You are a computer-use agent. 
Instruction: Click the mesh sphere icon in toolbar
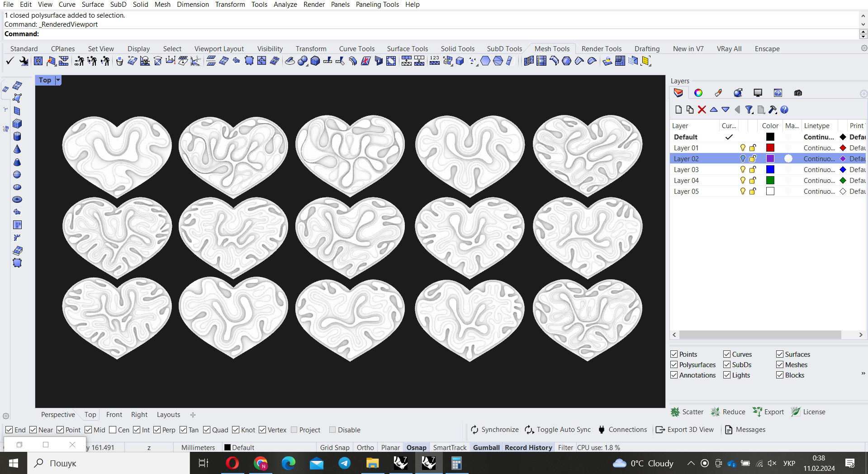tap(303, 61)
